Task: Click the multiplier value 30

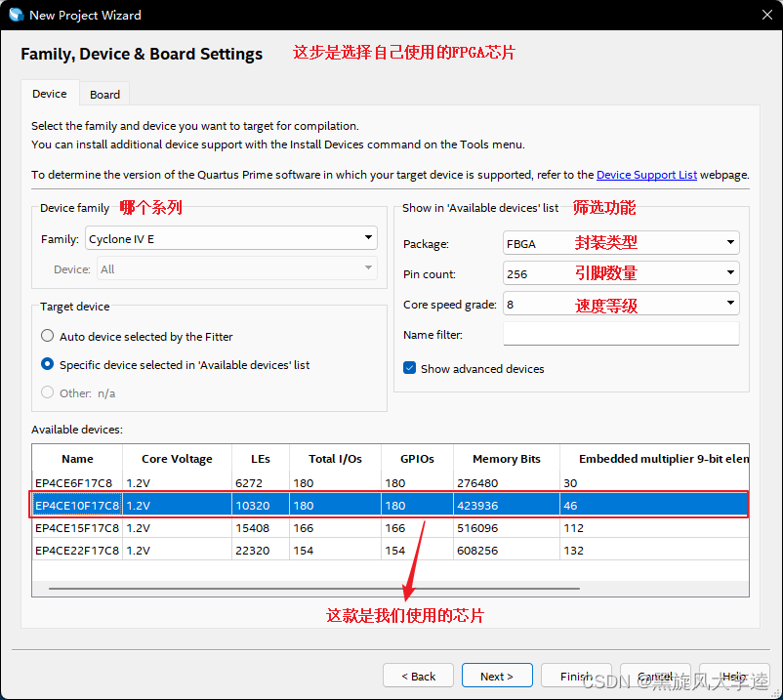Action: coord(570,483)
